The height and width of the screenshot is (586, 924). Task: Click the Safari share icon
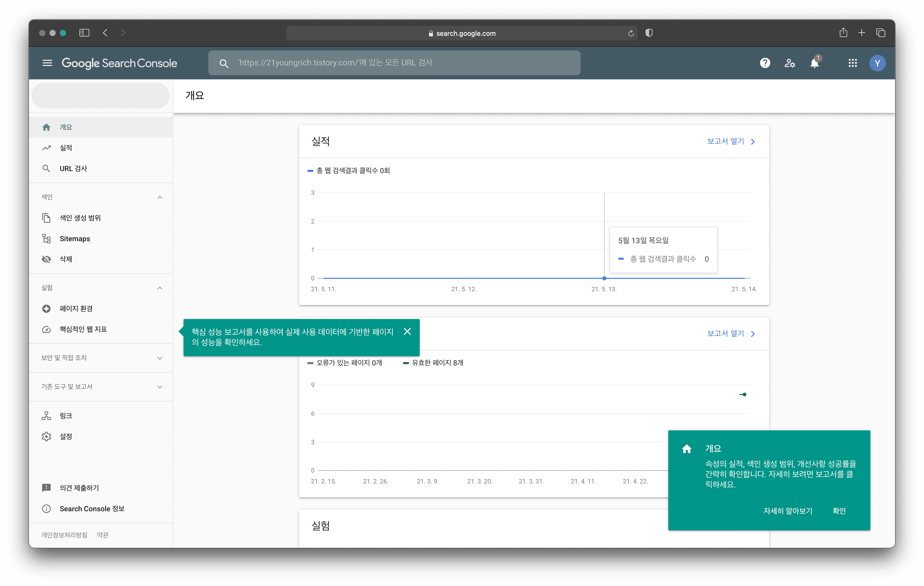[843, 33]
